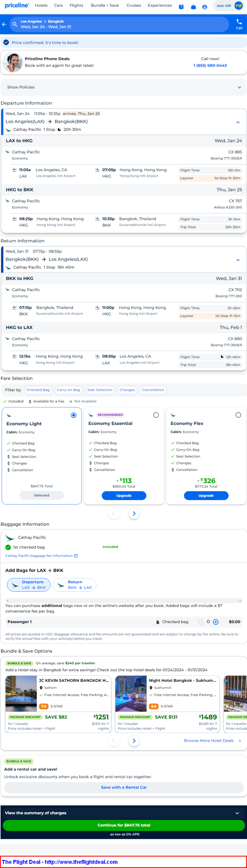Collapse departure flight details chevron
The width and height of the screenshot is (247, 868).
[238, 122]
